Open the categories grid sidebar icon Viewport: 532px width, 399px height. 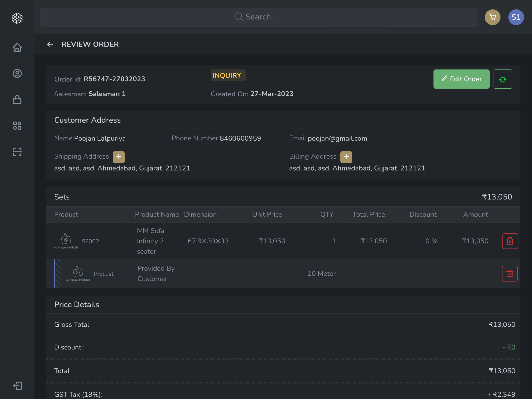click(17, 126)
